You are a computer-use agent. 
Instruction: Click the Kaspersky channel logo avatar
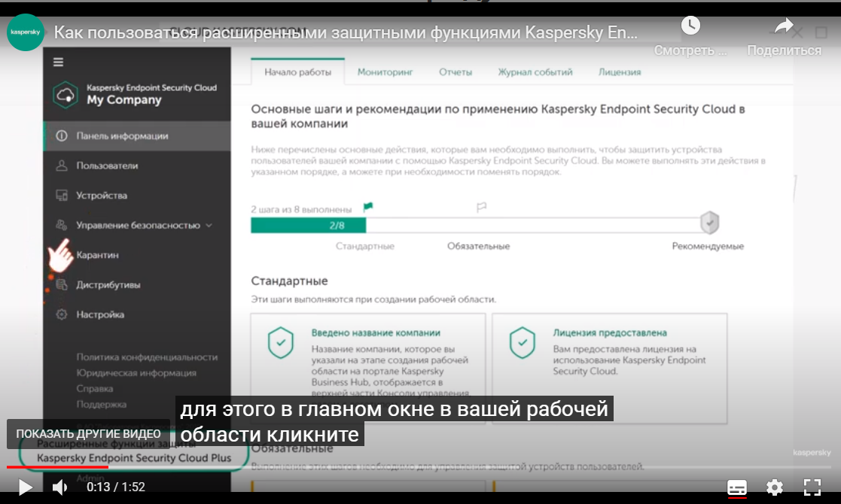point(25,32)
